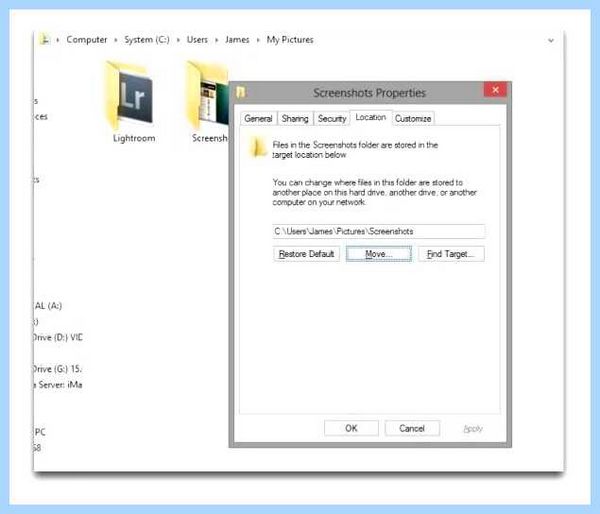Image resolution: width=600 pixels, height=514 pixels.
Task: Go to System (C:) in the address bar
Action: point(147,40)
